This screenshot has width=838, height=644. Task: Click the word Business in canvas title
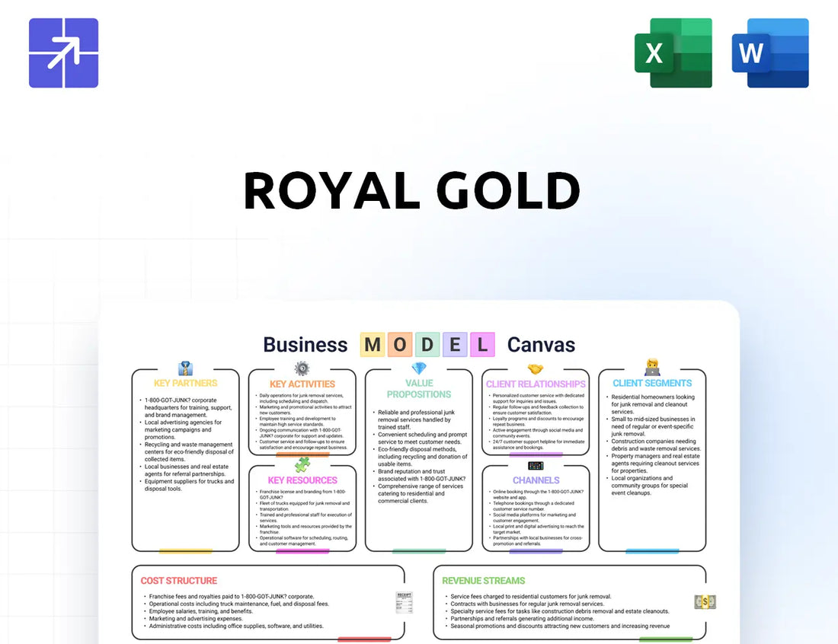click(x=305, y=345)
